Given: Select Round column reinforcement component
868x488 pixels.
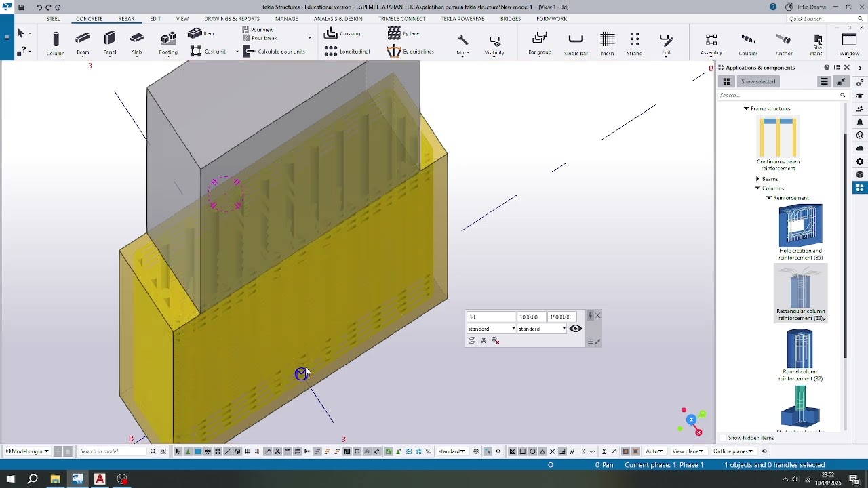Looking at the screenshot, I should (x=801, y=355).
